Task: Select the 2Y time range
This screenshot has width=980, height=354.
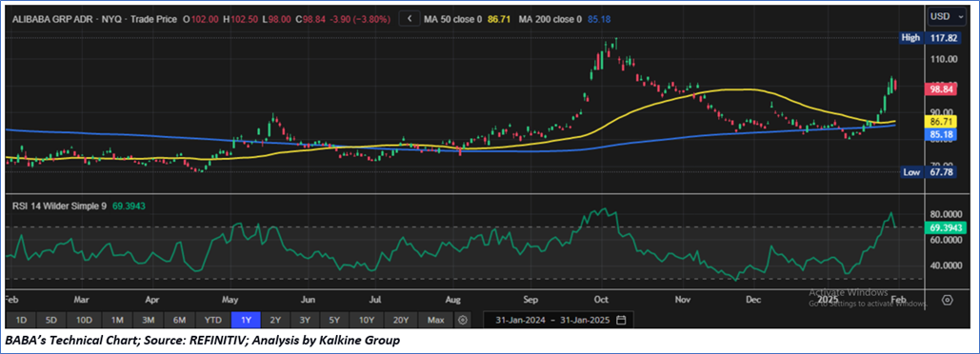Action: tap(275, 320)
